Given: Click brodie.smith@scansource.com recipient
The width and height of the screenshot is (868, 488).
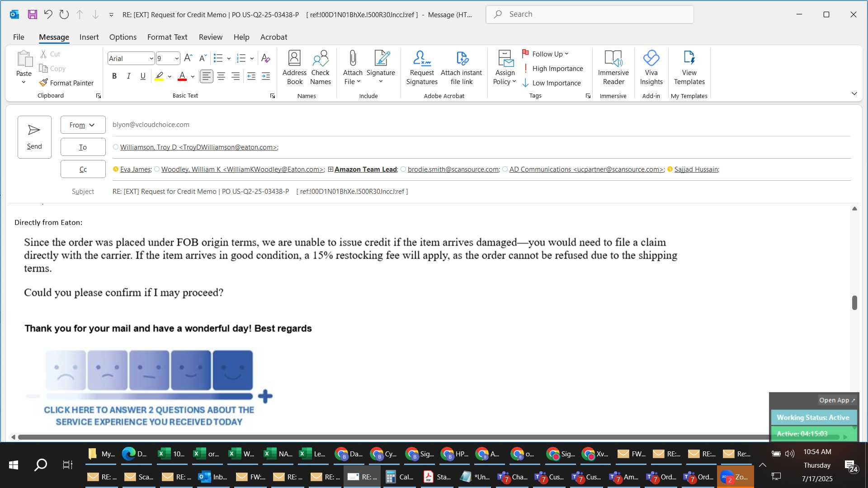Looking at the screenshot, I should pos(453,169).
